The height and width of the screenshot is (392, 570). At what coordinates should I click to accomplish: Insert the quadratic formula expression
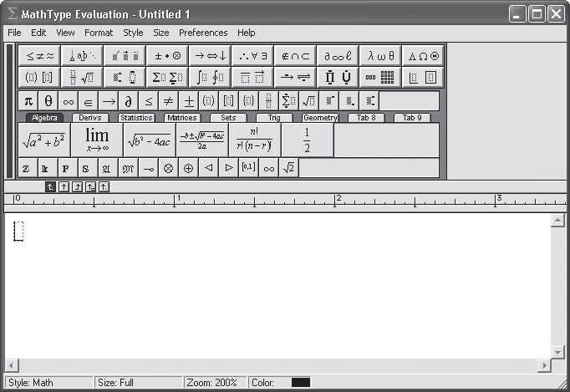point(201,140)
